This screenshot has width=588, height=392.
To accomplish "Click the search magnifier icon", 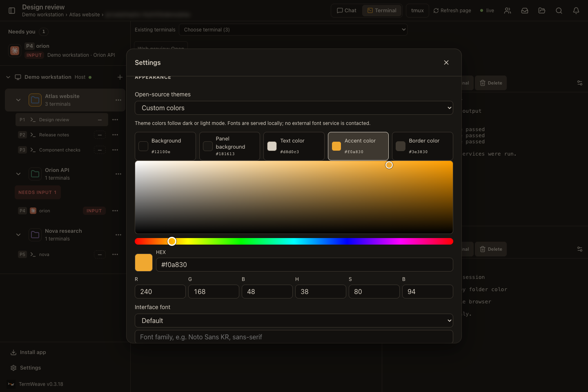I will click(559, 11).
